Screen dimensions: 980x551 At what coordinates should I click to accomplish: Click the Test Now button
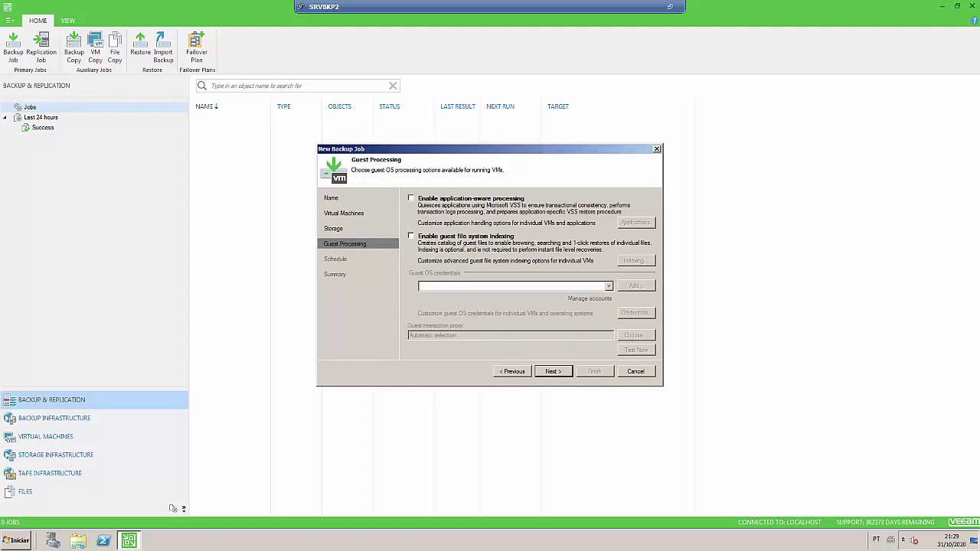(635, 350)
